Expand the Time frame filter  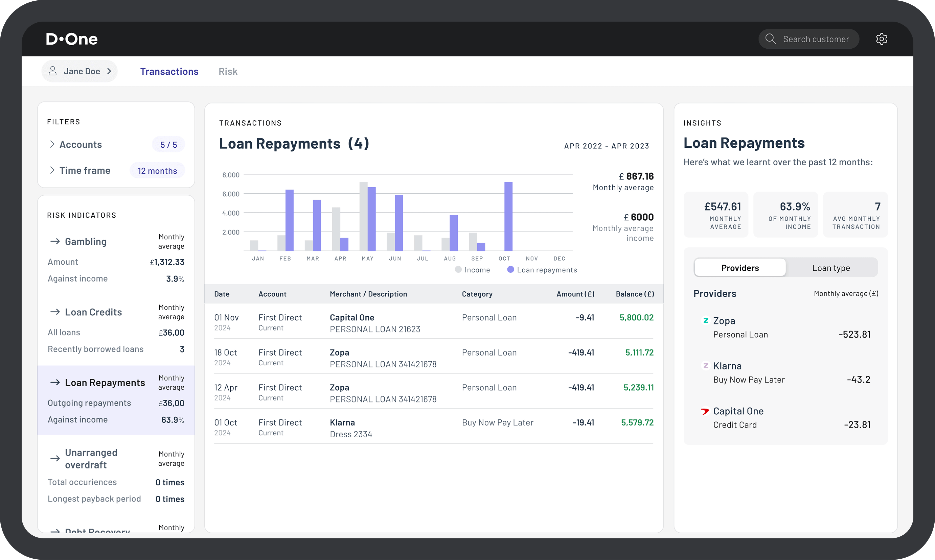tap(85, 170)
